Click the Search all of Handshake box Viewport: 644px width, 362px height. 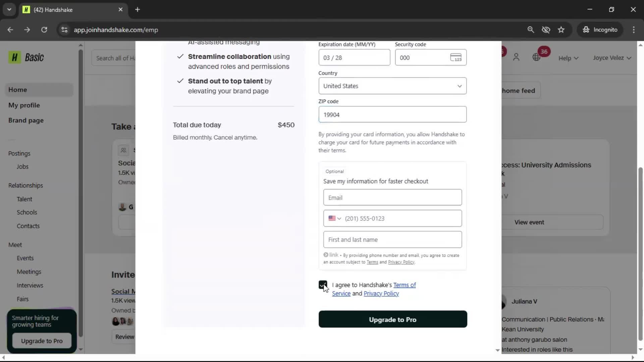[113, 58]
